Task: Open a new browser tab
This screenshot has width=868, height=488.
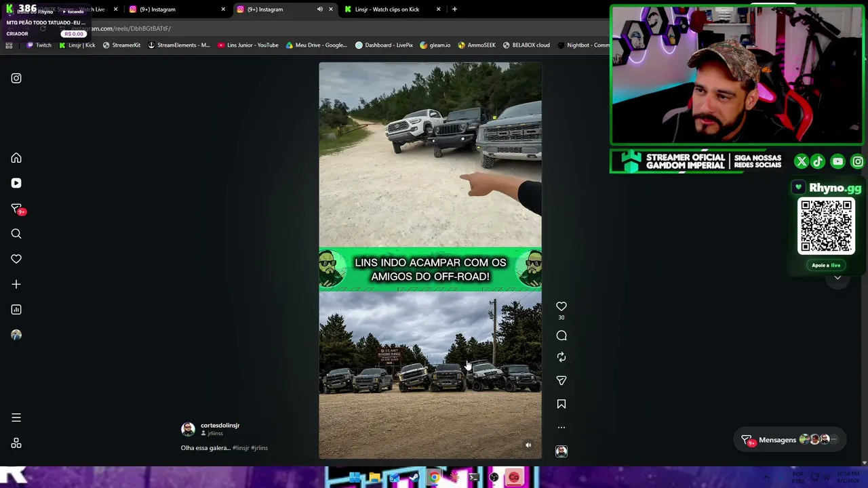Action: tap(454, 9)
